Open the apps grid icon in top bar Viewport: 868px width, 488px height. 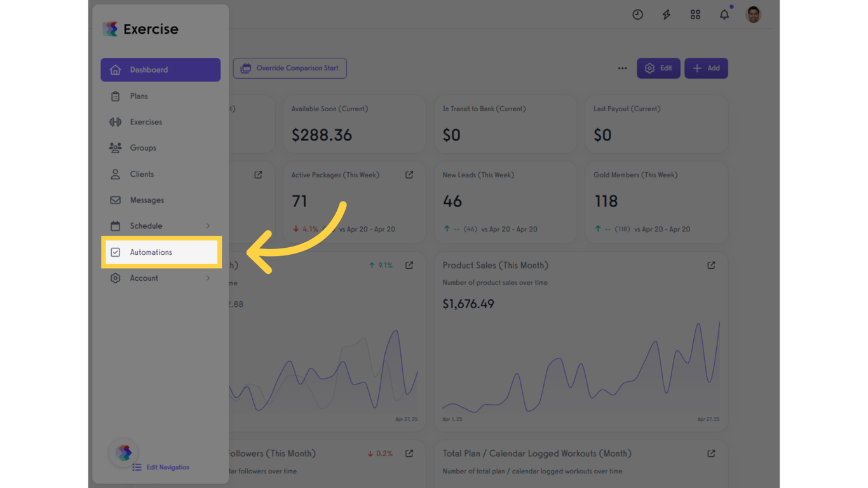[x=695, y=14]
